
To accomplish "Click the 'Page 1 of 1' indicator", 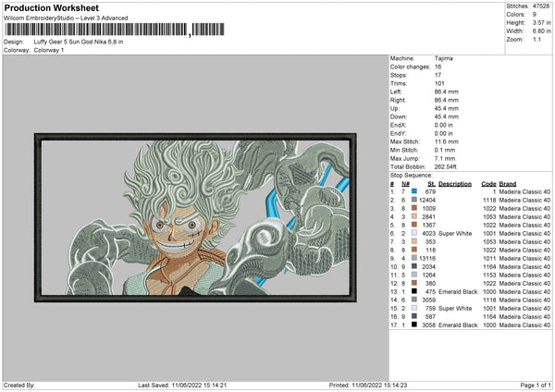I will (536, 386).
